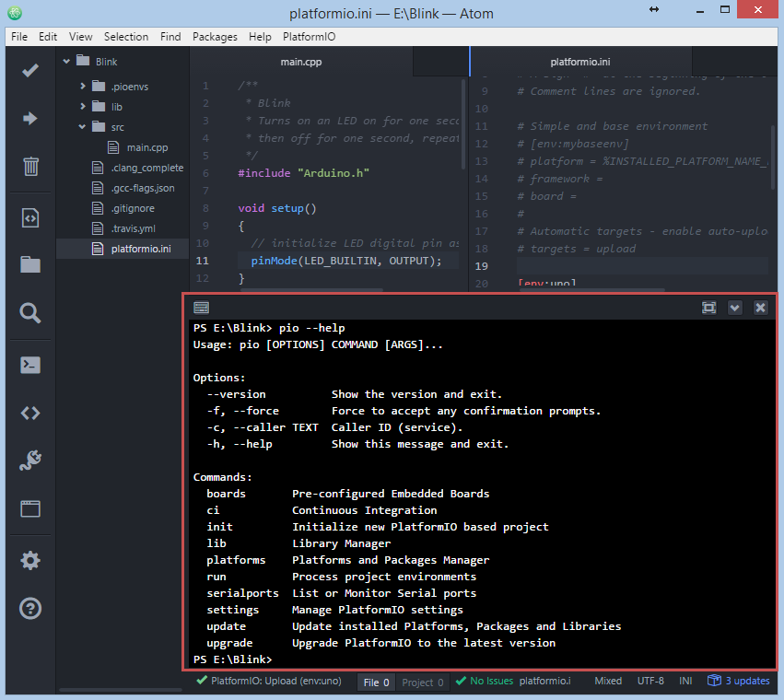
Task: Hide the terminal panel with chevron
Action: click(734, 308)
